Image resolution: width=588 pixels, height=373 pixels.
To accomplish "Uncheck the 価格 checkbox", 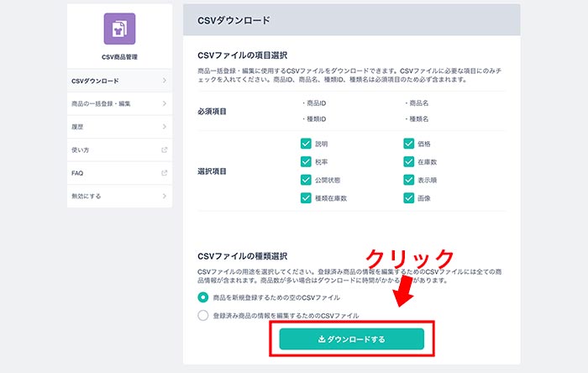I will (409, 144).
